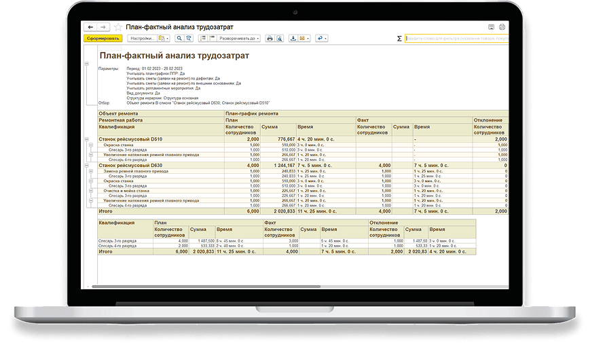Click the print icon in window header
605x364 pixels.
pos(502,27)
